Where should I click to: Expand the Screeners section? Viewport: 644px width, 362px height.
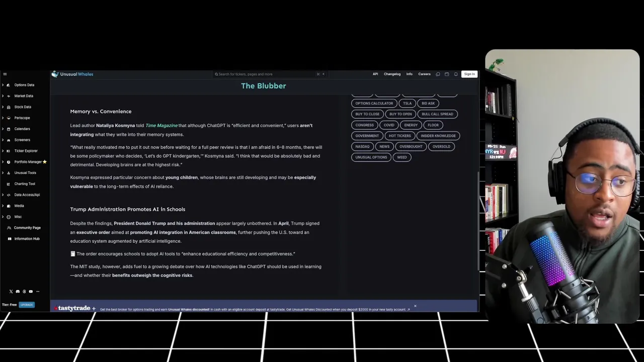3,140
